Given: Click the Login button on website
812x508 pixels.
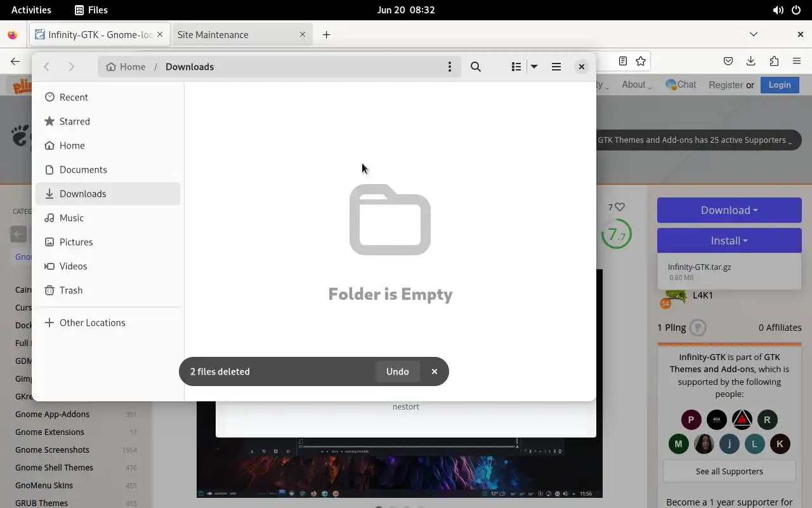Looking at the screenshot, I should tap(780, 84).
